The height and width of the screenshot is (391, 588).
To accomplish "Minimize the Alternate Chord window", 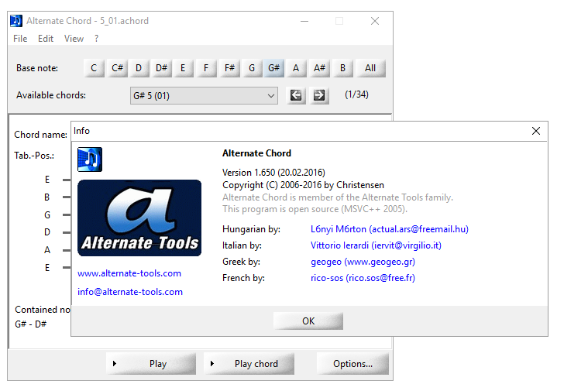I will 304,21.
